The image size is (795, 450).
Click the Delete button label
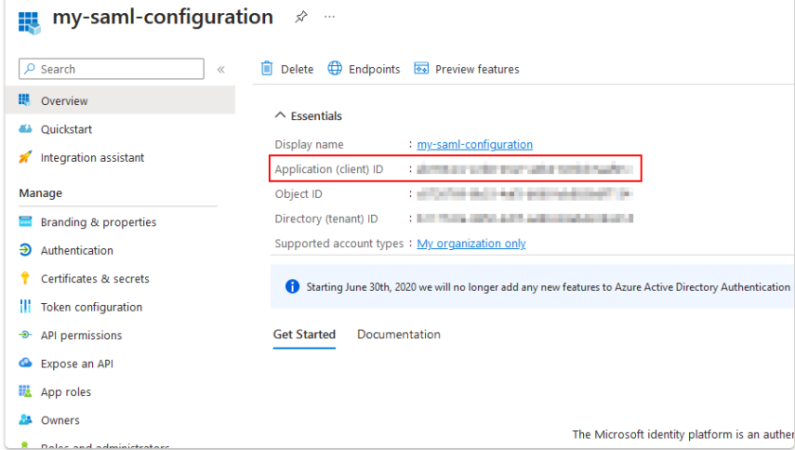pos(297,69)
